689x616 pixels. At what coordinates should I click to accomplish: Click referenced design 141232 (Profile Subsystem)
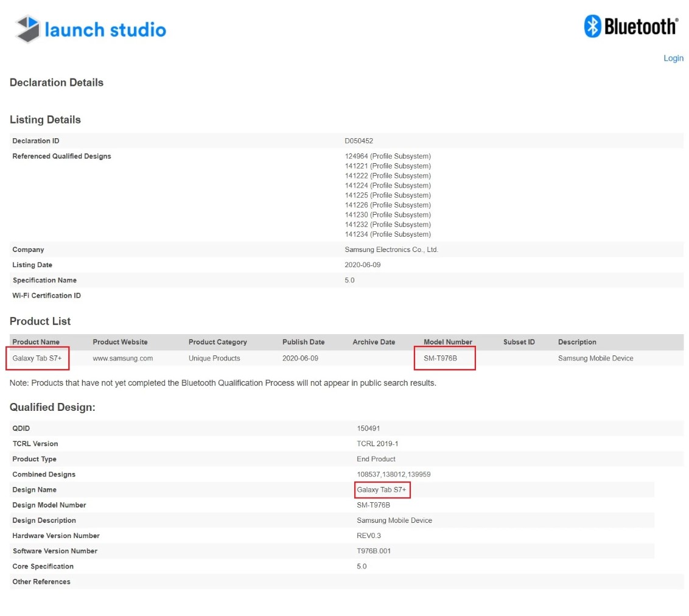click(x=388, y=225)
